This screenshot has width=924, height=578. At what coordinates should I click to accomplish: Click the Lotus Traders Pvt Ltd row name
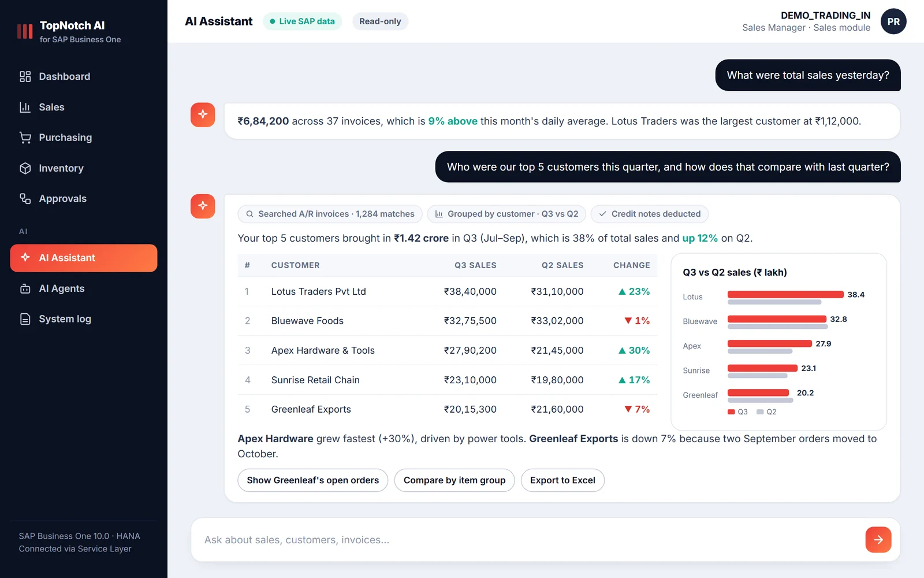[x=319, y=292]
